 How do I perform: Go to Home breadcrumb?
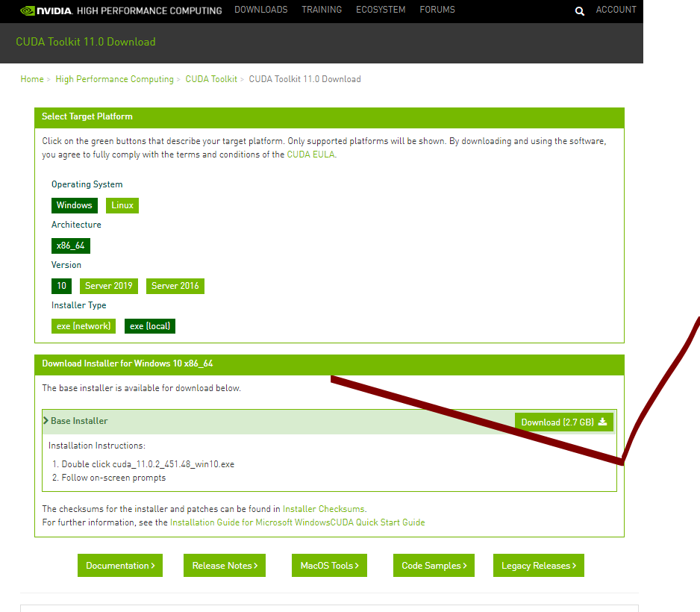(32, 79)
